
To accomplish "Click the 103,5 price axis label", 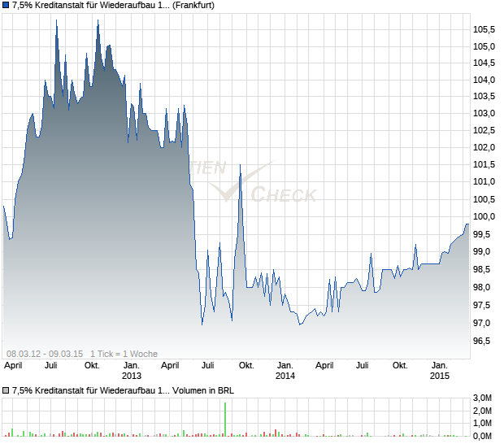I will coord(484,97).
